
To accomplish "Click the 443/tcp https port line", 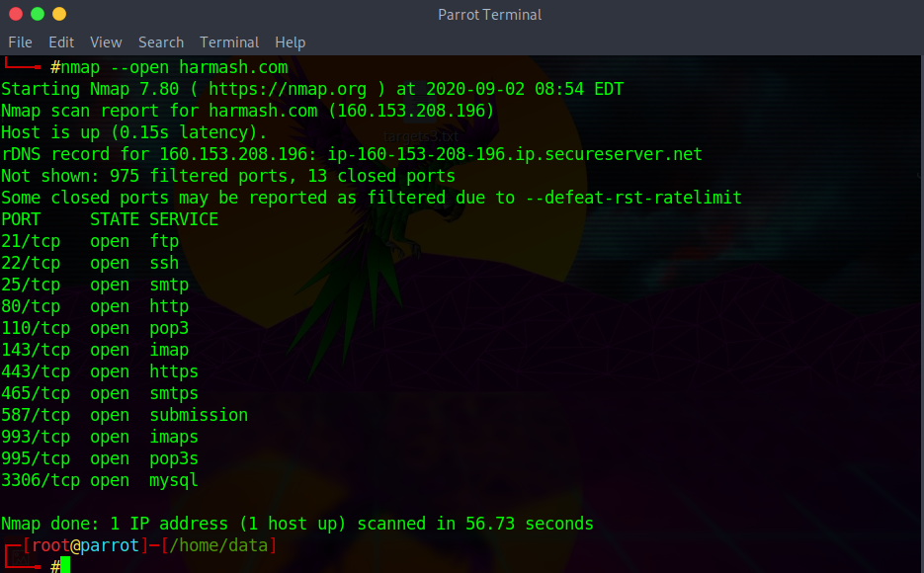I will [x=100, y=371].
